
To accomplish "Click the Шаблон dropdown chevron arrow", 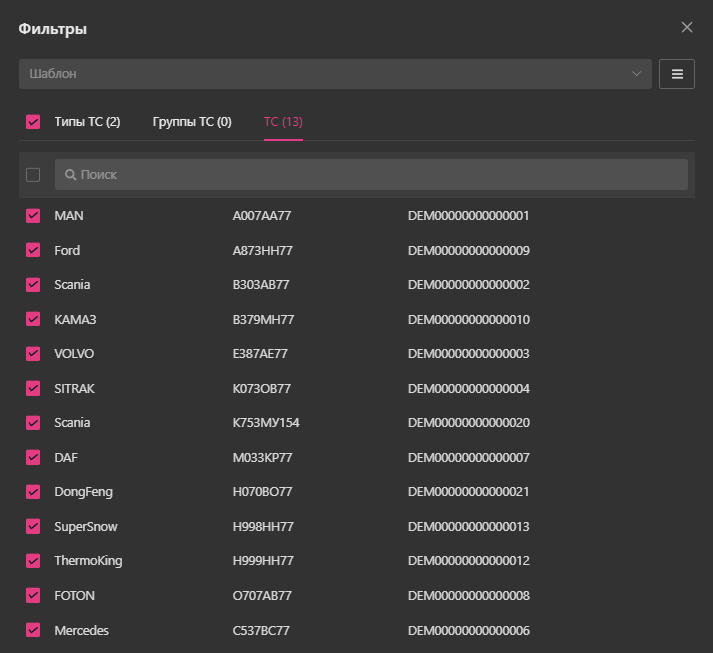I will (637, 74).
